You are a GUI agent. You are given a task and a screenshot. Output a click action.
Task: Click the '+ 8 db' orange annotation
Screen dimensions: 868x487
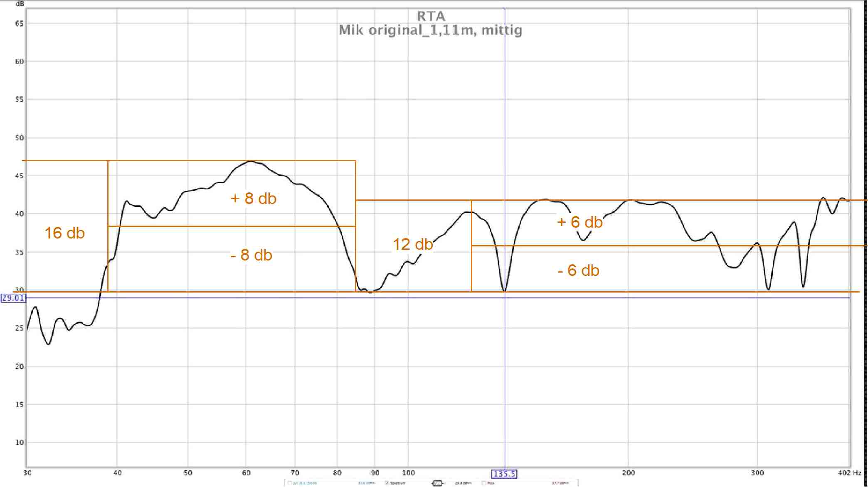point(253,199)
